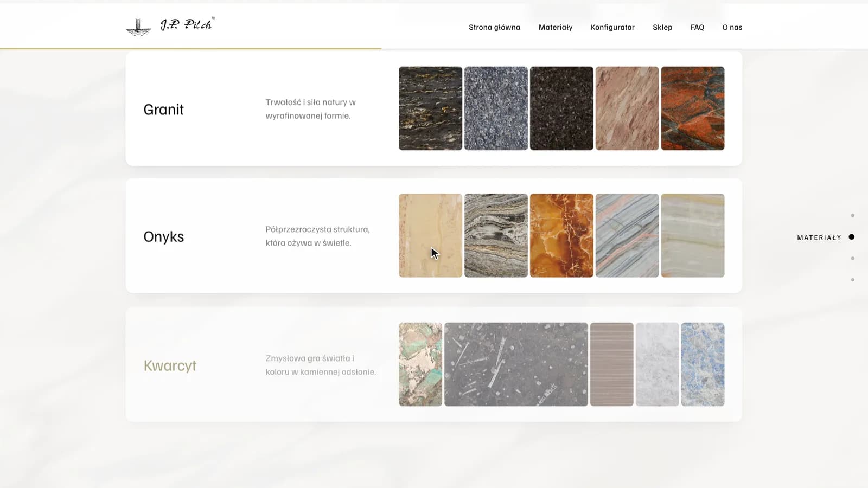This screenshot has width=868, height=488.
Task: Open the O nas page link
Action: [x=732, y=27]
